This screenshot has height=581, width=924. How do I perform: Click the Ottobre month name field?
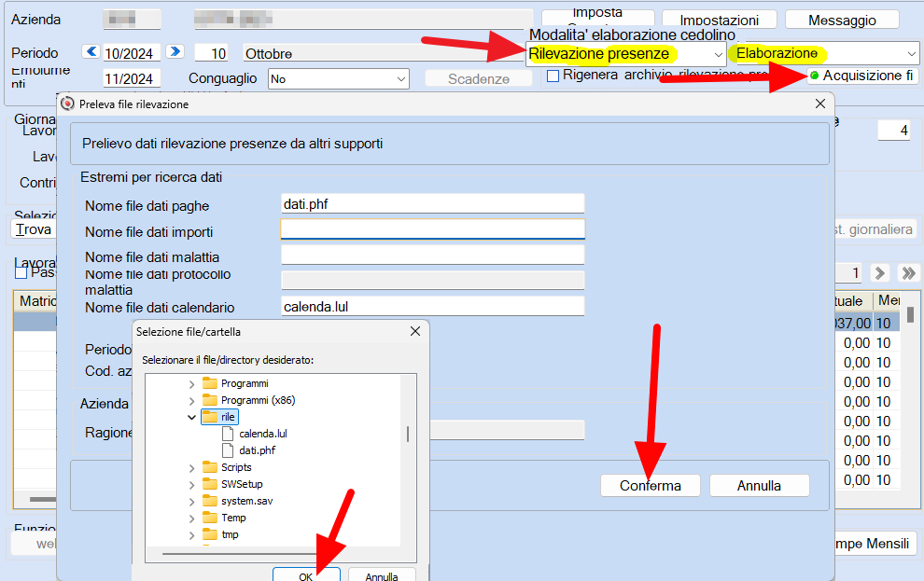coord(383,53)
